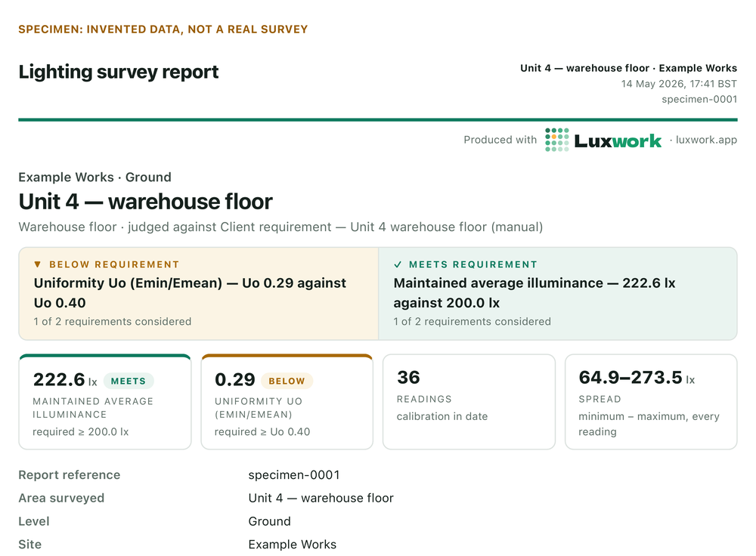Click the Uniformity Uo 0.29 against Uo 0.40 statement
Screen dimensions: 756x556
[190, 293]
